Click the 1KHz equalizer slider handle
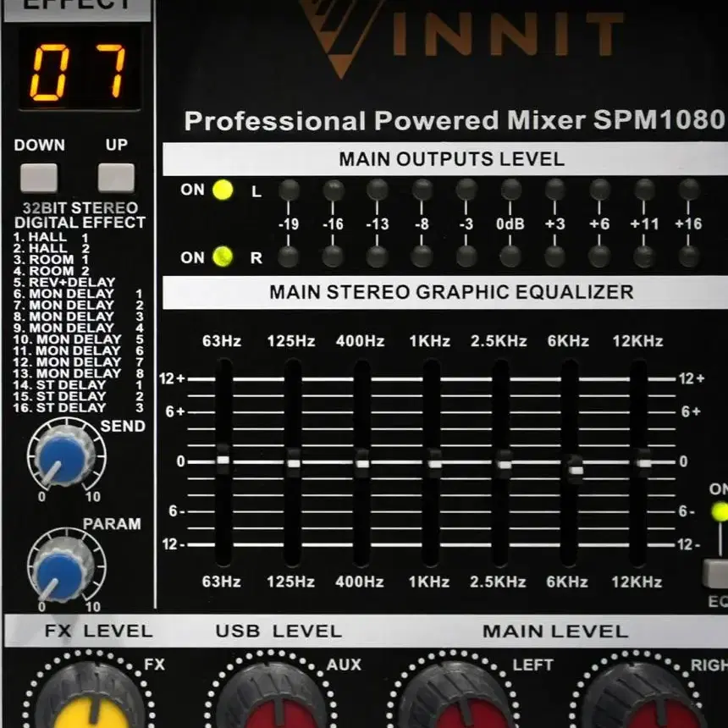728x728 pixels. 434,463
